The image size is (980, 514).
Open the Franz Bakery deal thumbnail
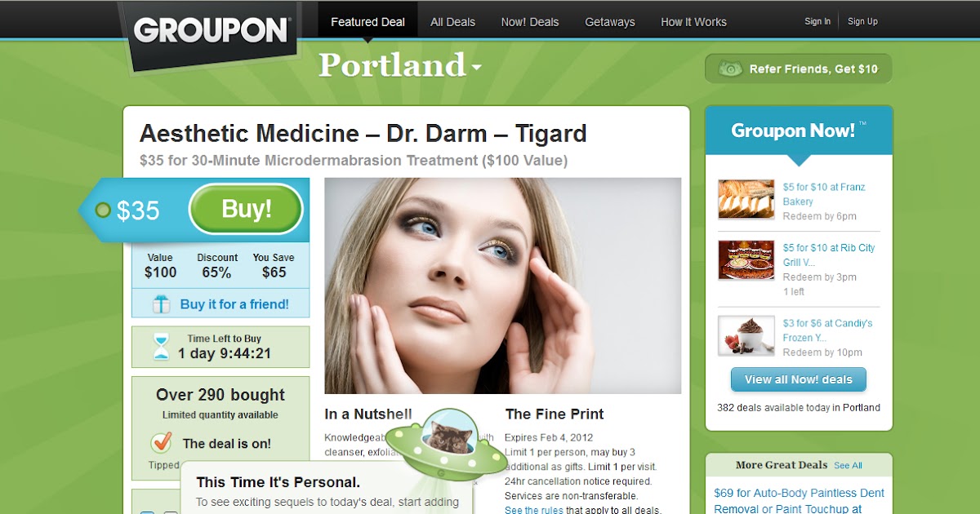tap(746, 200)
